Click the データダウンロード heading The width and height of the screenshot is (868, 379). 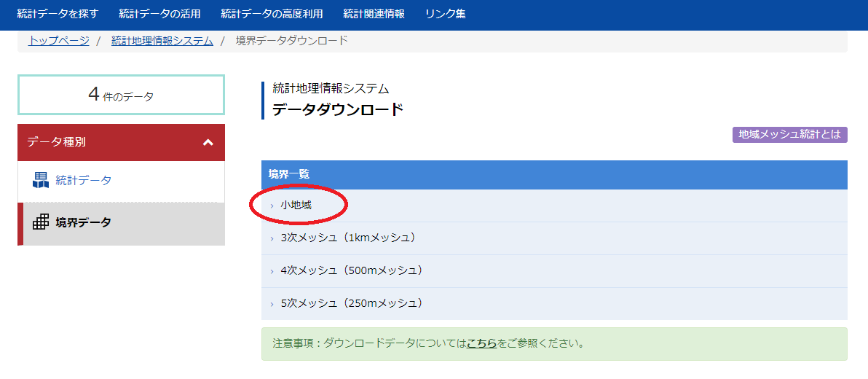click(x=338, y=110)
